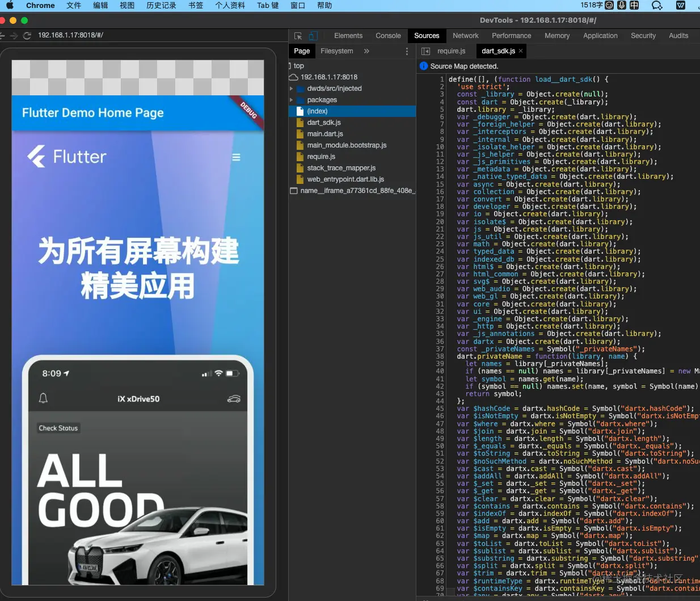The width and height of the screenshot is (700, 601).
Task: Click the Flutter logo
Action: point(66,157)
